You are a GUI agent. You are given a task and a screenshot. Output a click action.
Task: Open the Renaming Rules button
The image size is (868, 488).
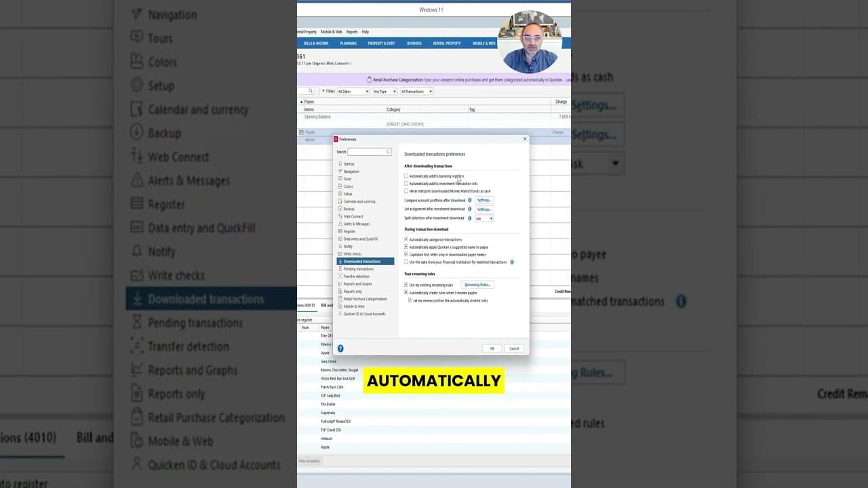[477, 285]
